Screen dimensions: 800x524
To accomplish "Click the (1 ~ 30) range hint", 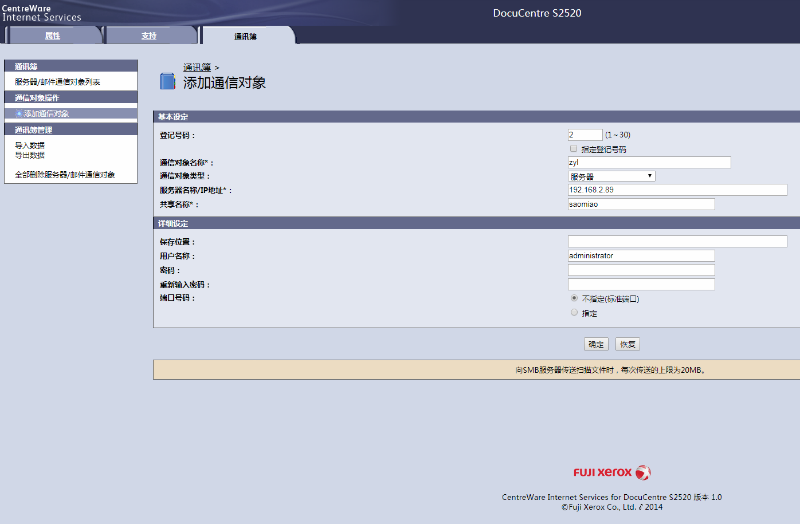I will point(618,135).
